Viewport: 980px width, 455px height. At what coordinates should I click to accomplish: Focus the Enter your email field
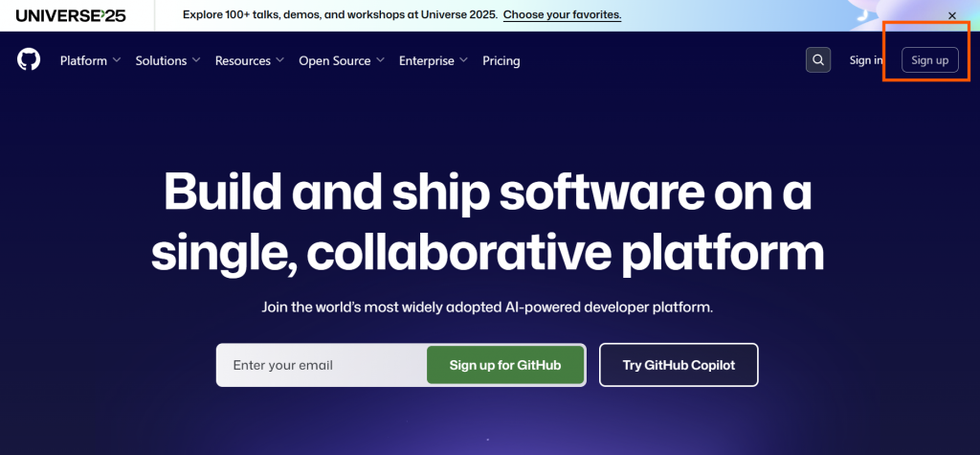[322, 365]
